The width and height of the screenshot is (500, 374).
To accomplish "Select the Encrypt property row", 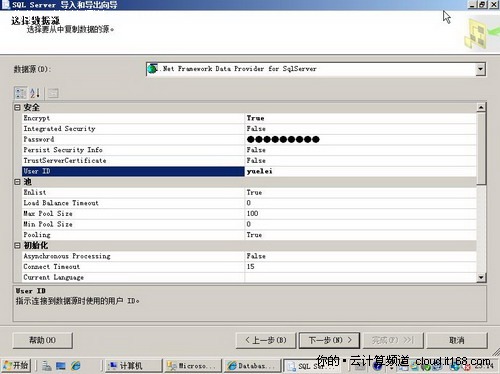I will tap(249, 118).
